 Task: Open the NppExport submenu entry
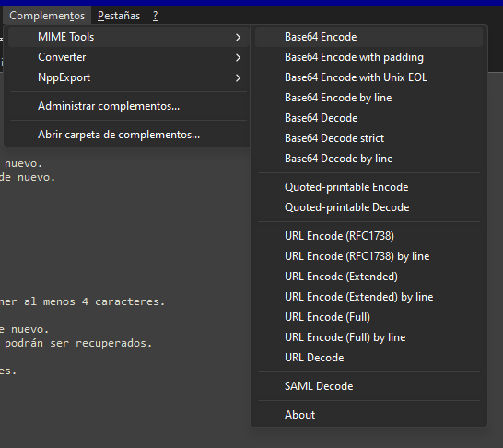(129, 77)
